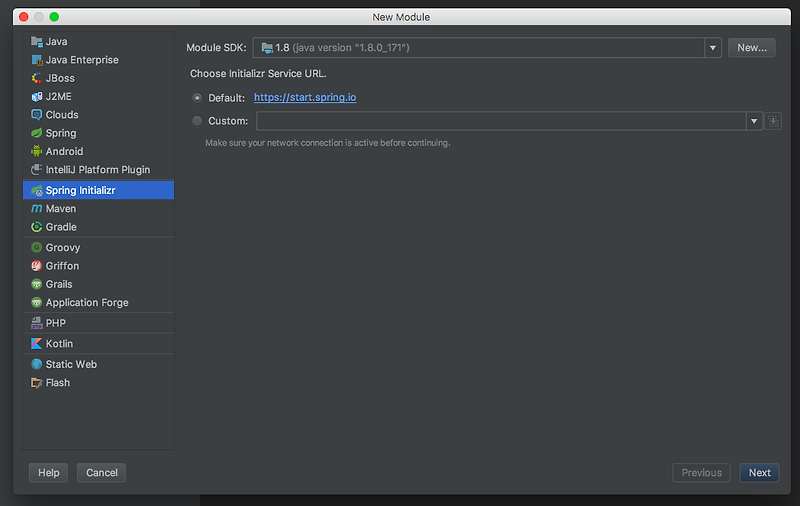The width and height of the screenshot is (800, 506).
Task: Click the Previous button
Action: [x=702, y=473]
